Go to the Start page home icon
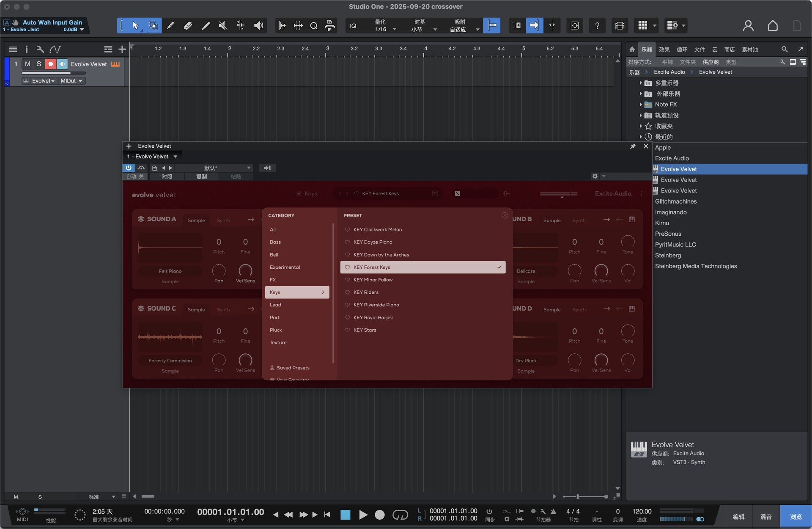Viewport: 812px width, 529px height. 773,26
